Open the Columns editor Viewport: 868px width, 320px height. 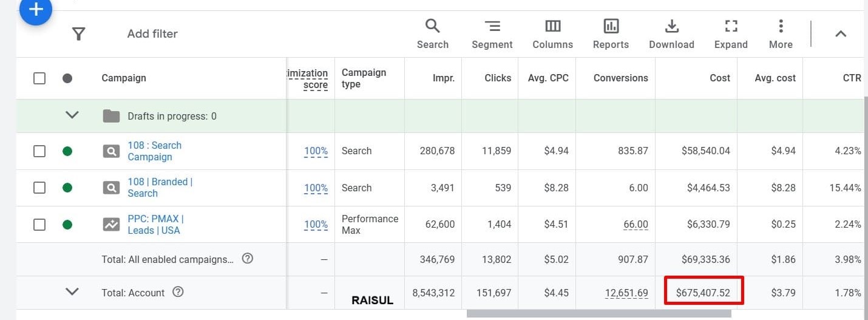coord(552,34)
